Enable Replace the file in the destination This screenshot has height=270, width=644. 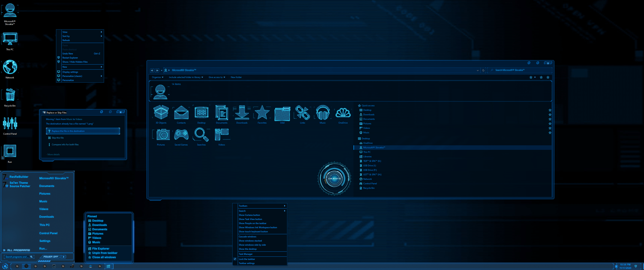point(83,131)
